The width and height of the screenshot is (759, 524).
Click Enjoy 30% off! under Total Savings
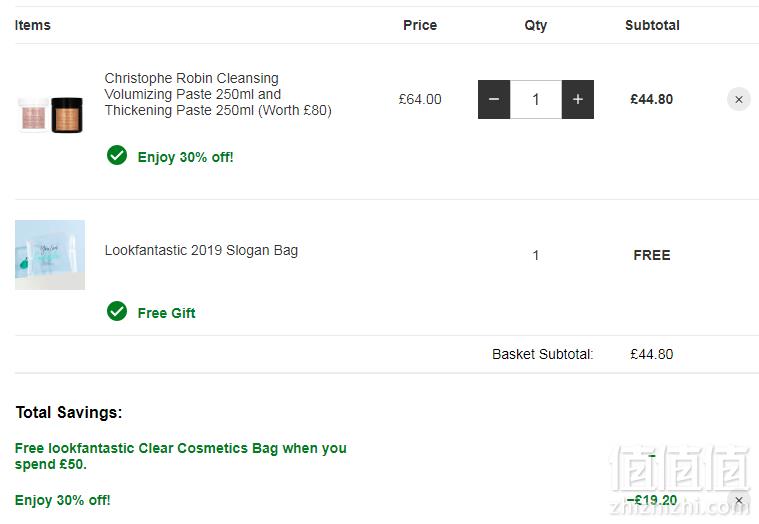point(62,500)
